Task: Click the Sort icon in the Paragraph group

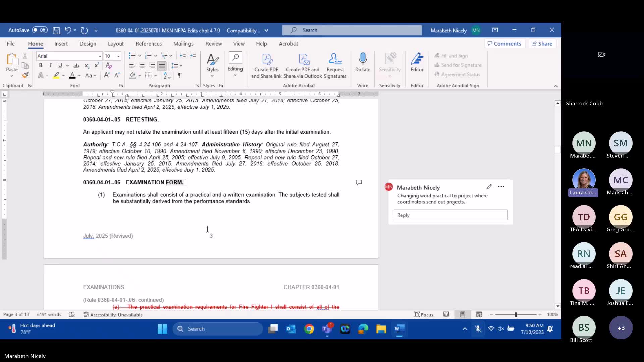Action: (167, 75)
